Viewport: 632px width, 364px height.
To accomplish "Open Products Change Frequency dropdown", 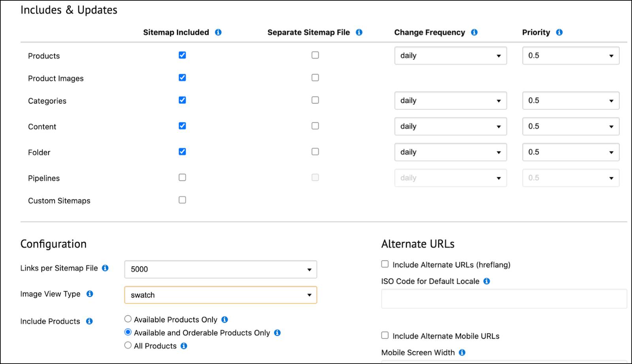I will point(451,56).
